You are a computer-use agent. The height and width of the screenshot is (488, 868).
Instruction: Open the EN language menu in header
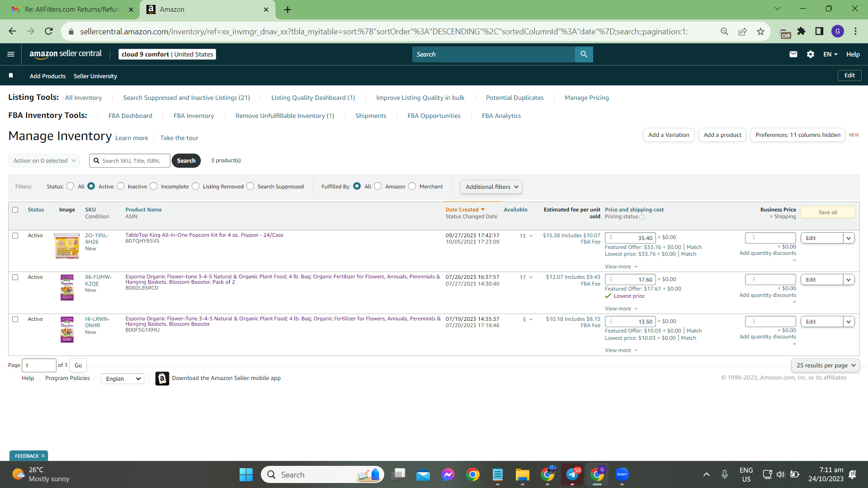pos(830,54)
